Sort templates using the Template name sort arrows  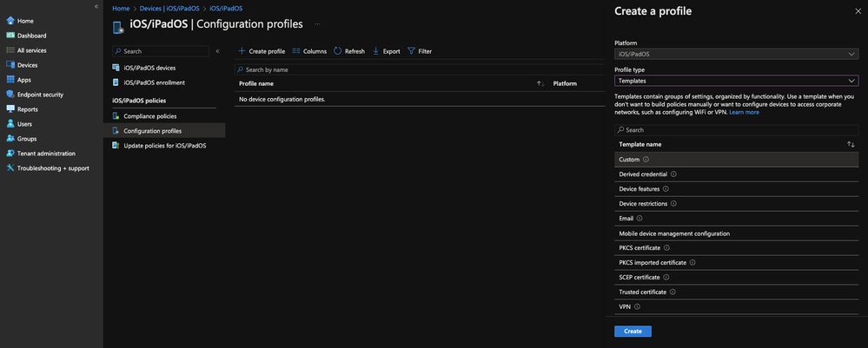pyautogui.click(x=851, y=144)
